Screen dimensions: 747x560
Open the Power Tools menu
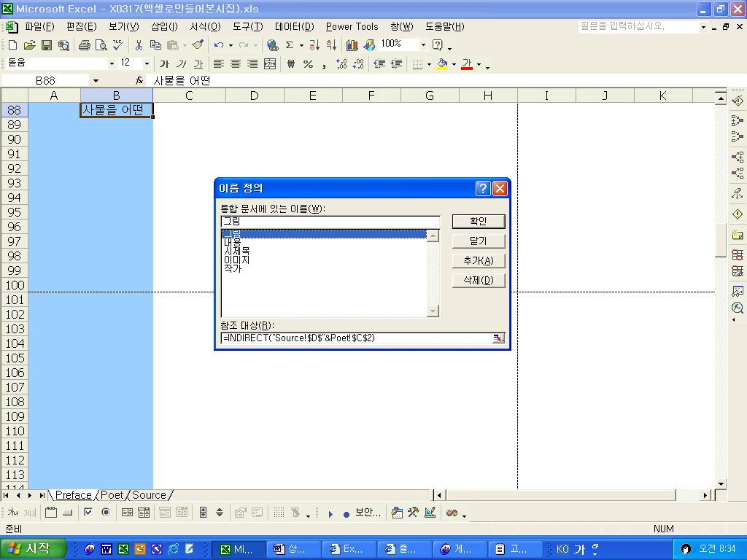[352, 27]
